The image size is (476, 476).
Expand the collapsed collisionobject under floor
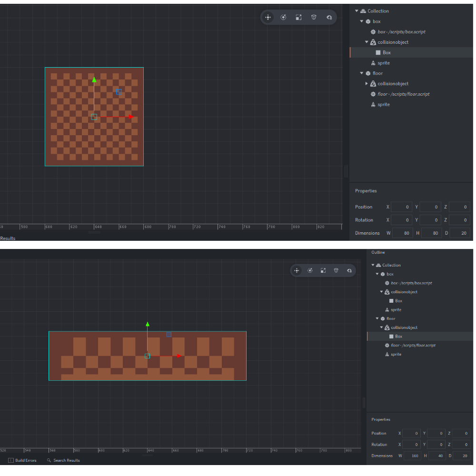(x=367, y=84)
